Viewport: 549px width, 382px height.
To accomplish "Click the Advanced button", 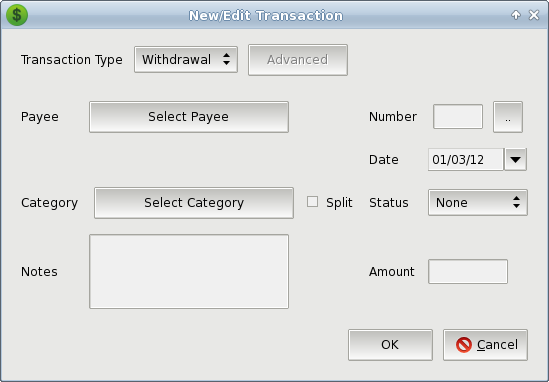I will (298, 60).
